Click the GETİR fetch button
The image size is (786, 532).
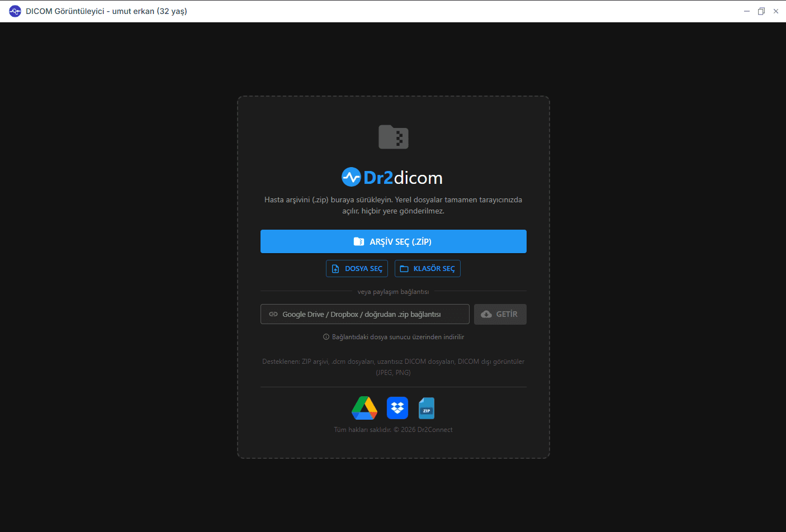tap(500, 314)
